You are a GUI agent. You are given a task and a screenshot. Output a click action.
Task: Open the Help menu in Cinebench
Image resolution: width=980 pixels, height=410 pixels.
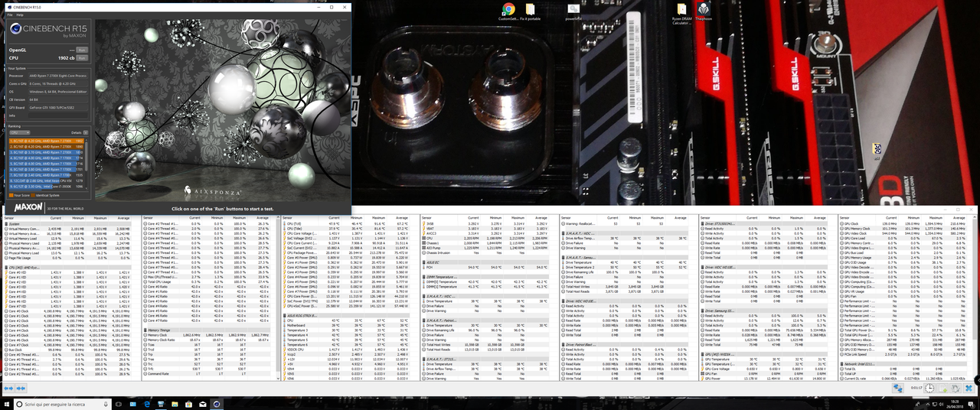19,15
